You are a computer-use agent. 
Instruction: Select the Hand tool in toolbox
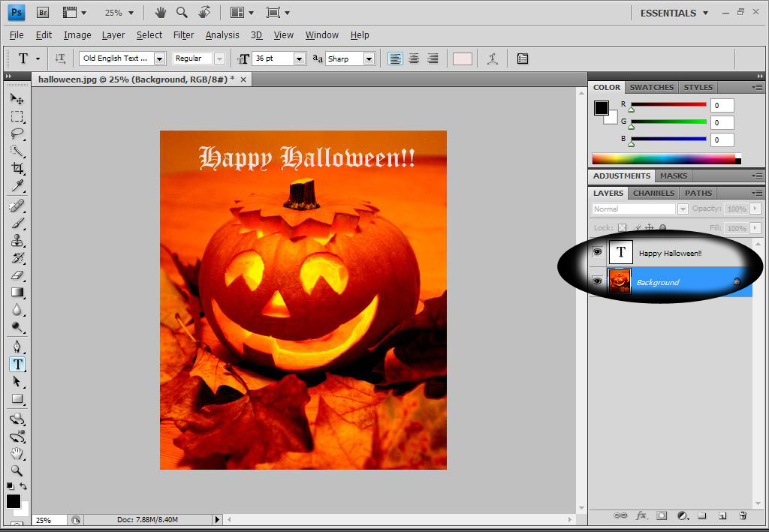click(17, 453)
